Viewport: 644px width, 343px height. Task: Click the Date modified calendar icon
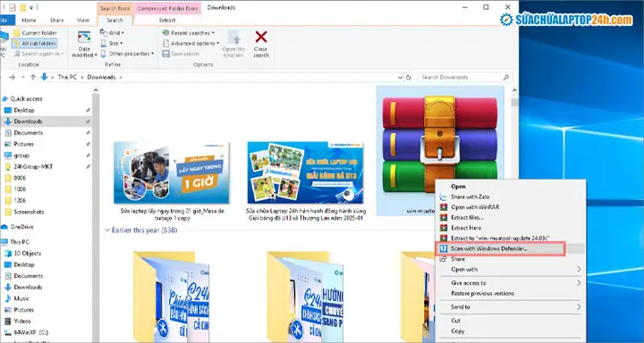(84, 38)
